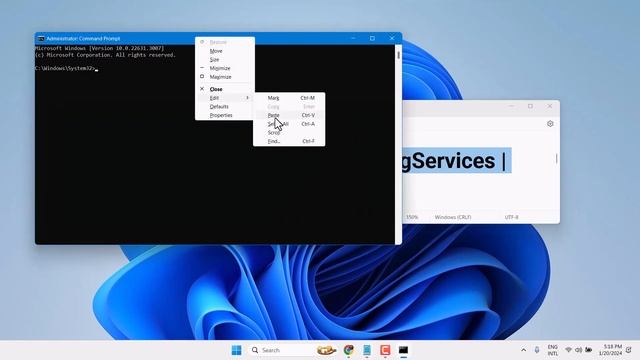
Task: Open the red app icon on taskbar
Action: pos(385,350)
